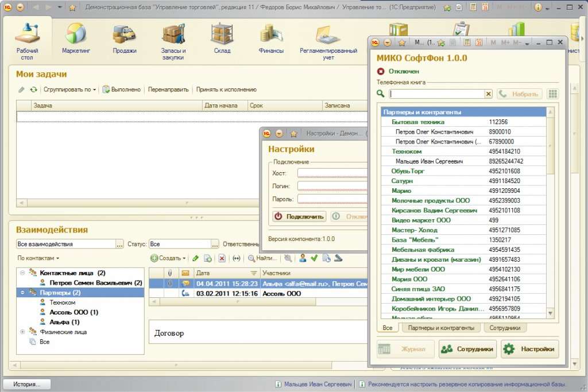
Task: Click the История... button
Action: (26, 384)
